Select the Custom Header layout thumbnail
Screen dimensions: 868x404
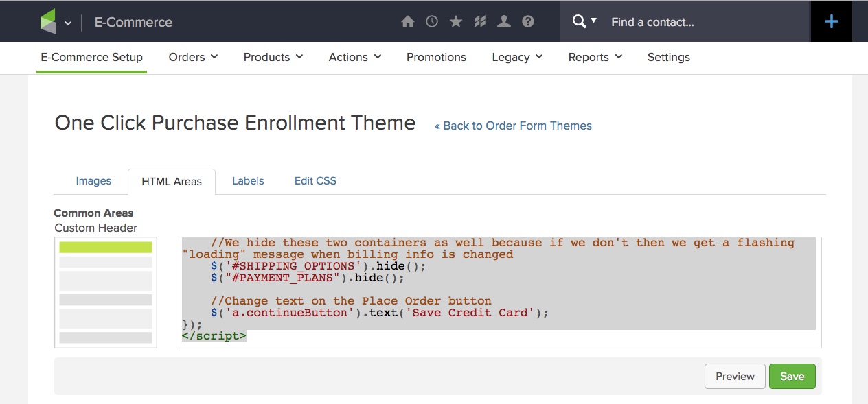106,292
